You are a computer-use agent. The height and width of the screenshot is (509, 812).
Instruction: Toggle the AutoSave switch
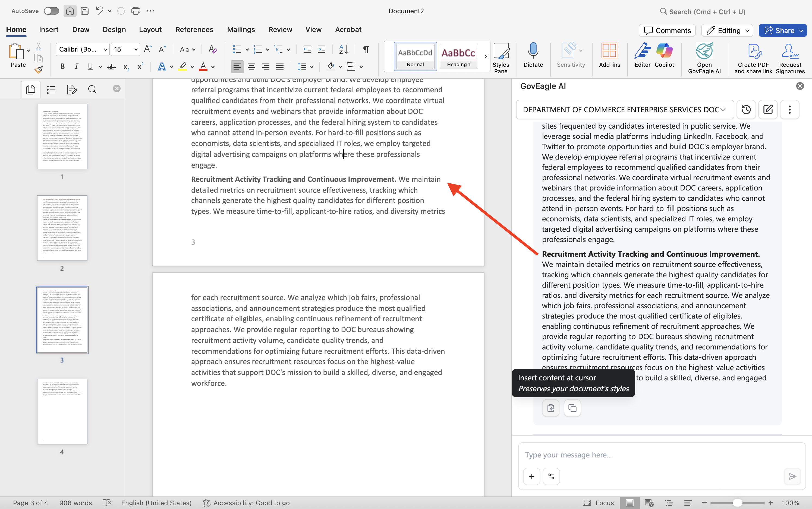pos(52,11)
